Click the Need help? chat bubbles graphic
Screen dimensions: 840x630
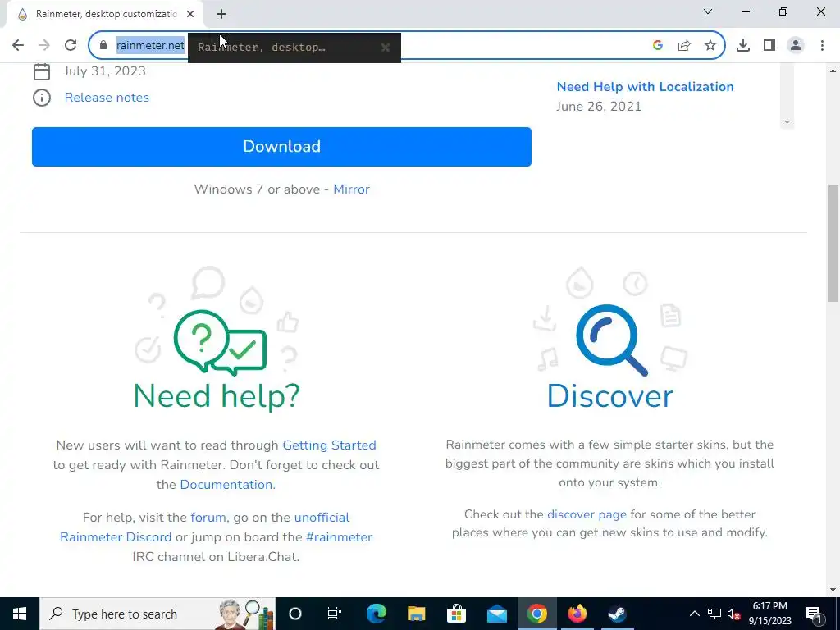(220, 343)
